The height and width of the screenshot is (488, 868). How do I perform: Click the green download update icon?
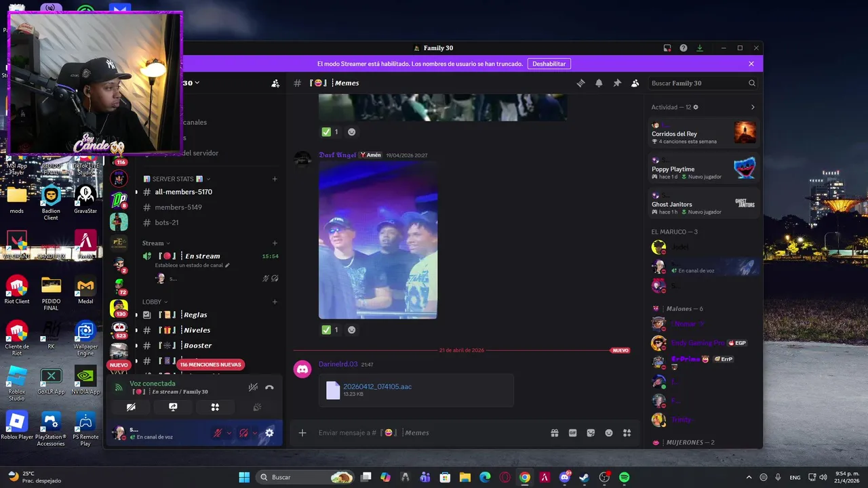point(700,48)
